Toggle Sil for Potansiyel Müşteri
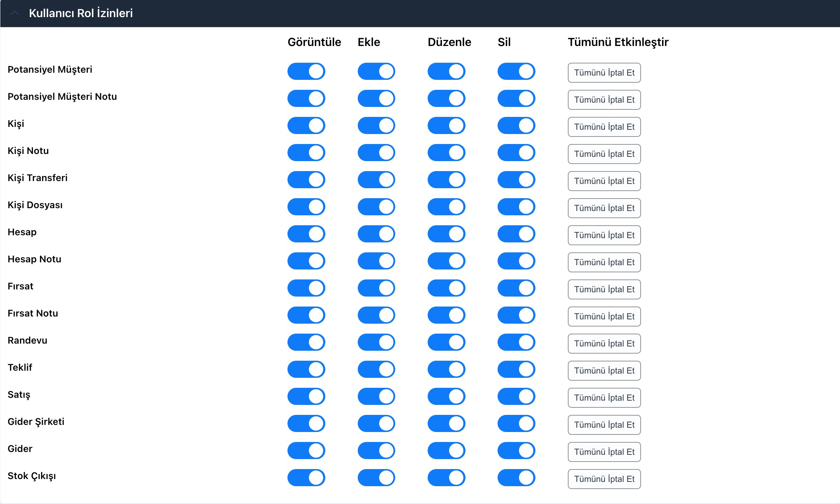 coord(516,71)
